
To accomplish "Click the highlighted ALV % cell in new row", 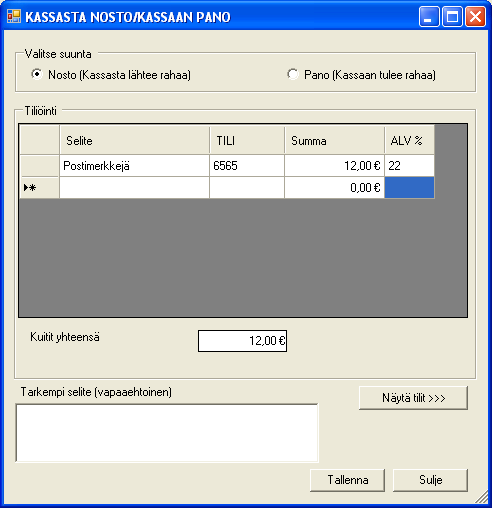I will (409, 188).
